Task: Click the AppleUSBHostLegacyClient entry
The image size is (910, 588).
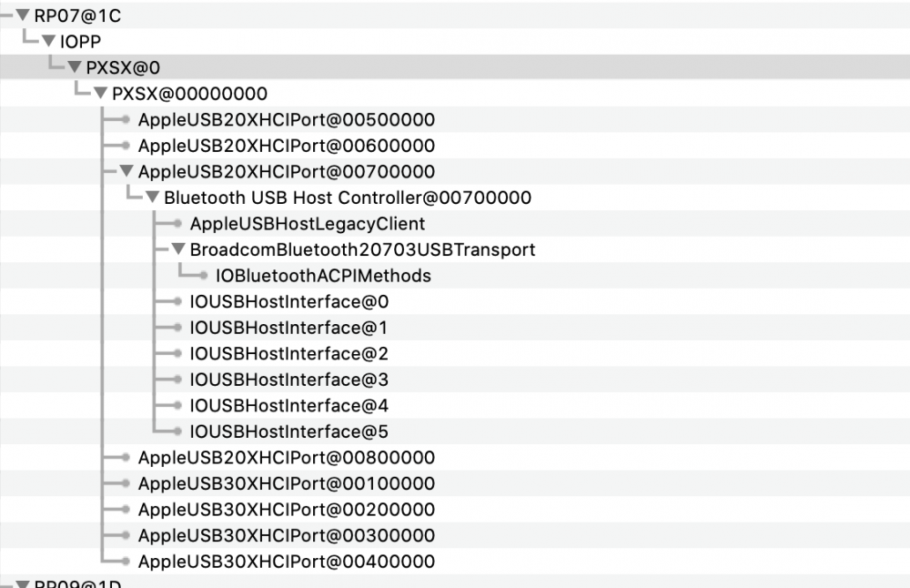Action: coord(307,223)
